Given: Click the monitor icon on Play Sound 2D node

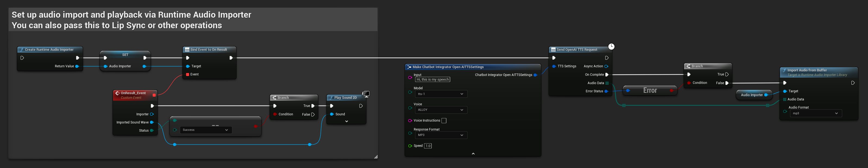Looking at the screenshot, I should (366, 94).
